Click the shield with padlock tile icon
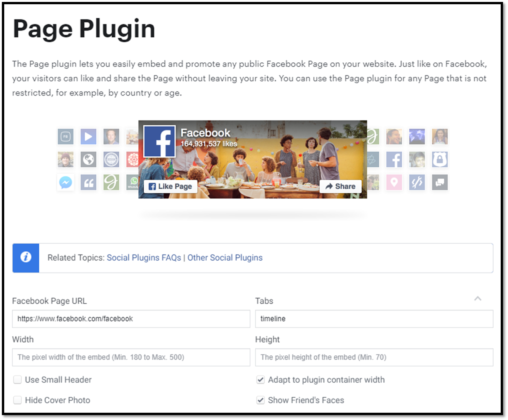508x420 pixels. (x=440, y=159)
